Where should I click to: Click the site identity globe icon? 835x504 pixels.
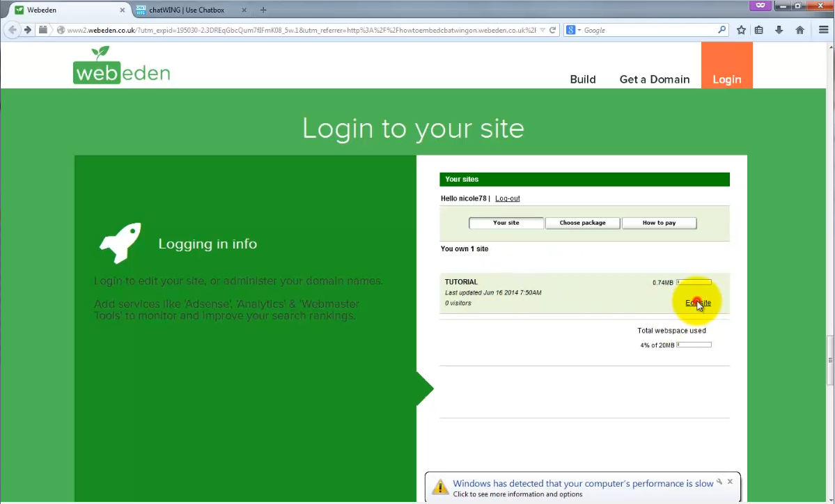click(61, 31)
